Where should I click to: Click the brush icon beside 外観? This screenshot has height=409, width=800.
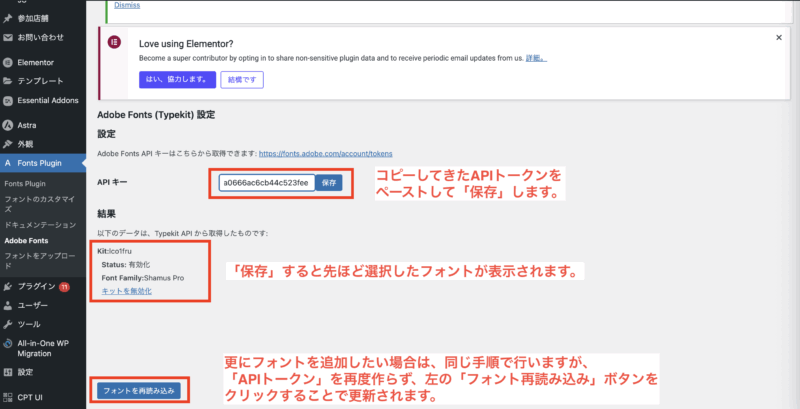[8, 144]
